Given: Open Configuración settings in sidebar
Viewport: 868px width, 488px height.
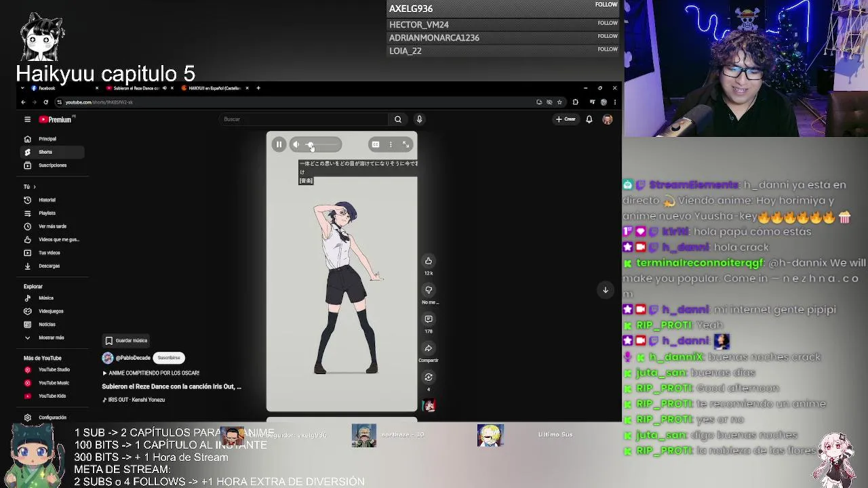Looking at the screenshot, I should pyautogui.click(x=53, y=418).
